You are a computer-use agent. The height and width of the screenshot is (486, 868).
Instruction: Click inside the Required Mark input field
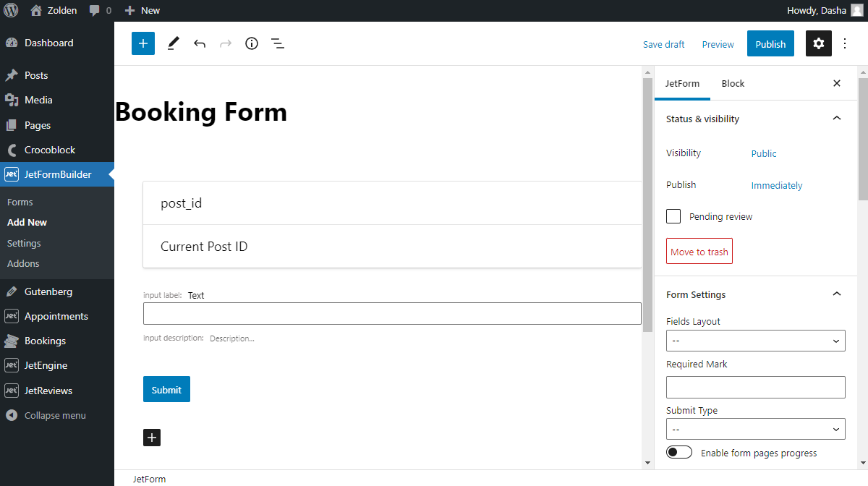755,387
